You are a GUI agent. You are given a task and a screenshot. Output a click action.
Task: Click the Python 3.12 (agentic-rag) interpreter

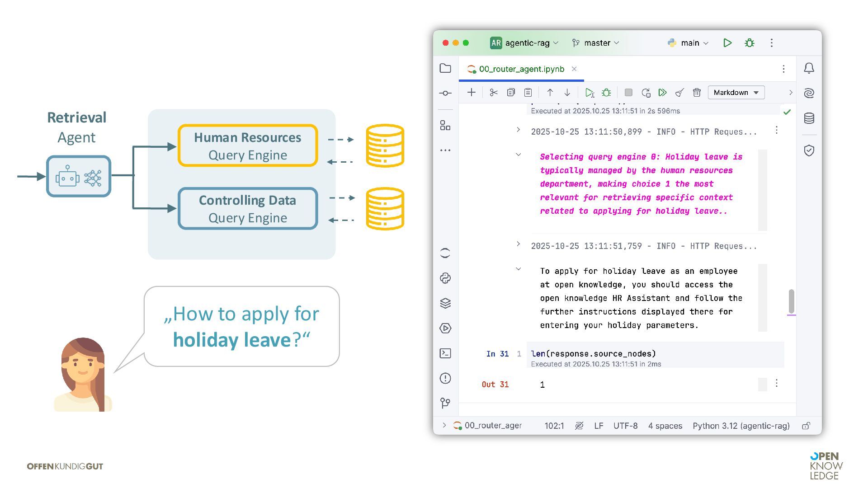click(741, 426)
